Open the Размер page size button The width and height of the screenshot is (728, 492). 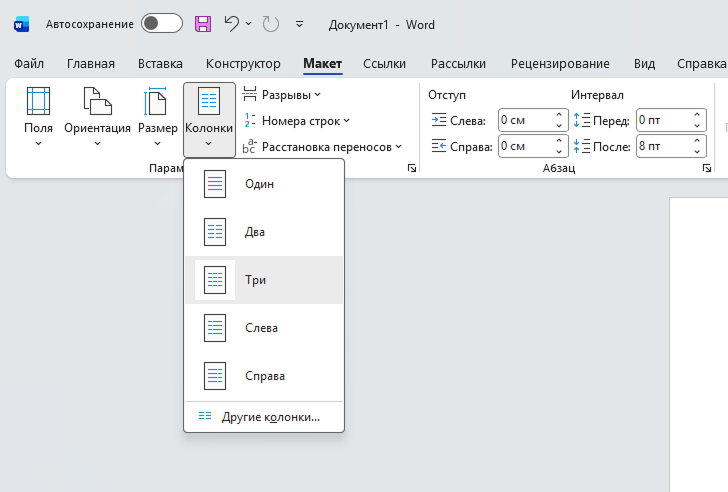coord(158,118)
